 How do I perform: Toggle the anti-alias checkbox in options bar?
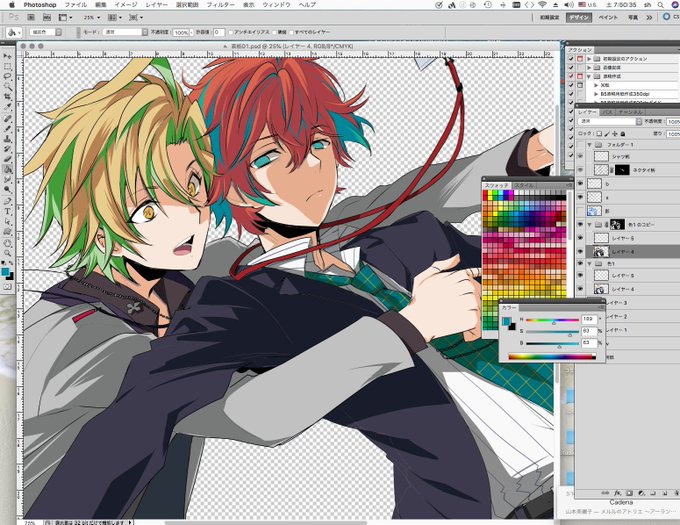click(231, 33)
